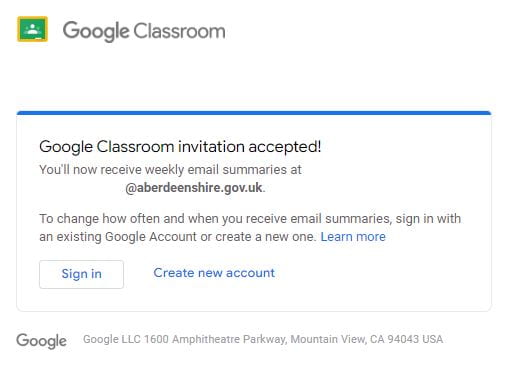Click the 1600 Amphitheatre Parkway address text
511x367 pixels.
(215, 339)
